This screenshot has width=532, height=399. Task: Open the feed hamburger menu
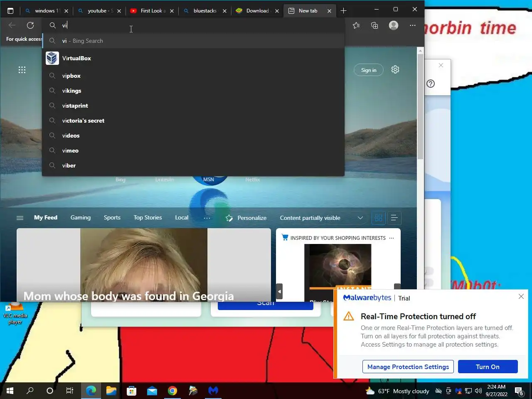tap(20, 218)
